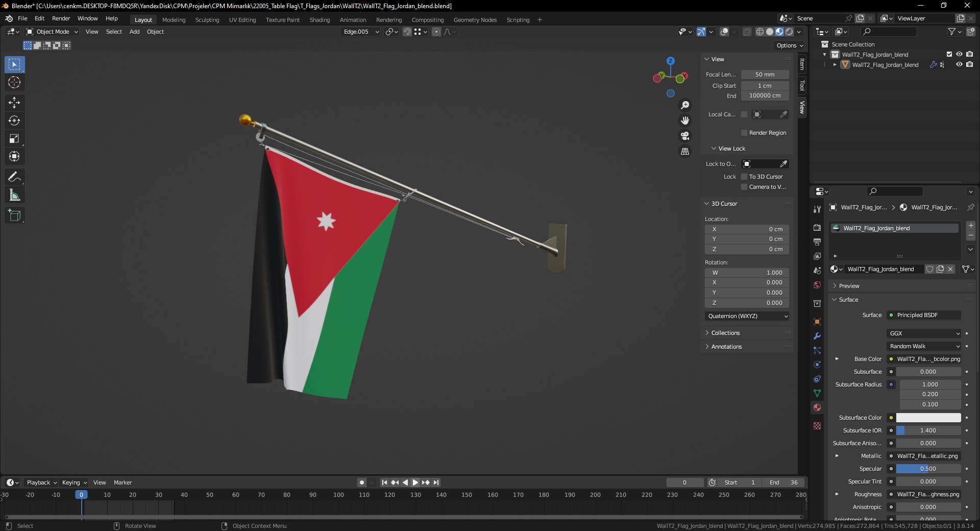Image resolution: width=980 pixels, height=531 pixels.
Task: Adjust Subsurface IOR 1.400 slider
Action: (928, 430)
